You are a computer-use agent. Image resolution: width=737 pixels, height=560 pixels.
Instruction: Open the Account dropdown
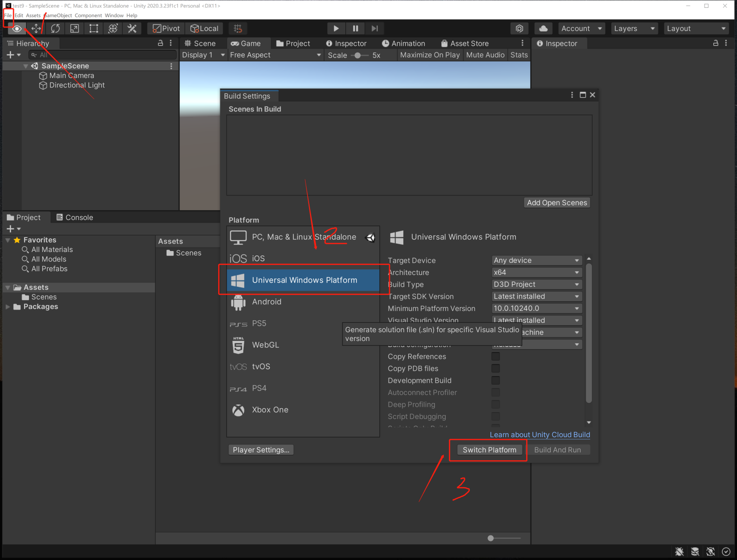pos(582,28)
